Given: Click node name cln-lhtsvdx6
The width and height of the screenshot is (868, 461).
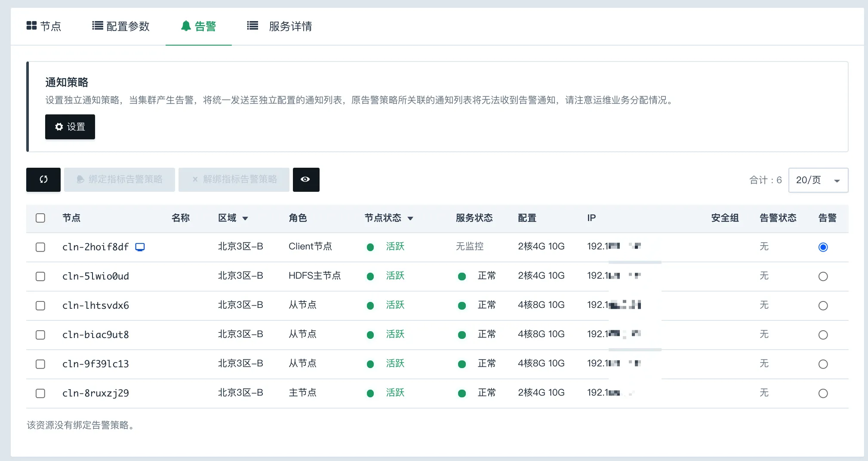Looking at the screenshot, I should coord(95,305).
